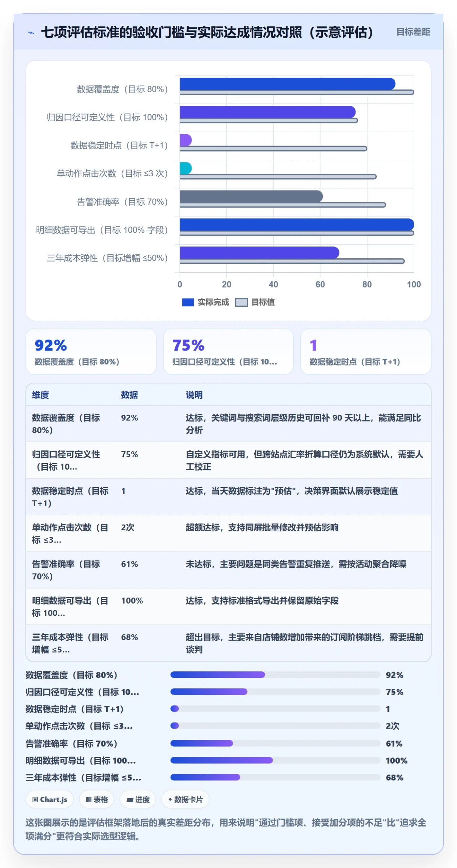Click the 归因口径可定义性 75% progress bar
457x868 pixels.
275,692
